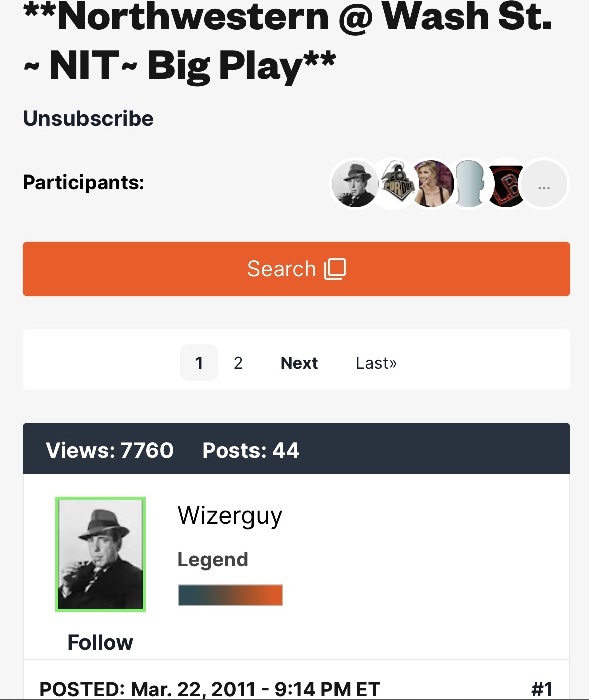Screen dimensions: 589x700
Task: Select page 1 in the pagination
Action: pyautogui.click(x=199, y=363)
